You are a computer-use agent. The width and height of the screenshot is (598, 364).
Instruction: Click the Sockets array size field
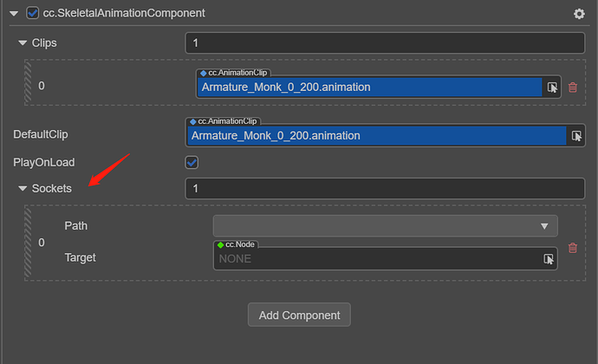(x=385, y=188)
